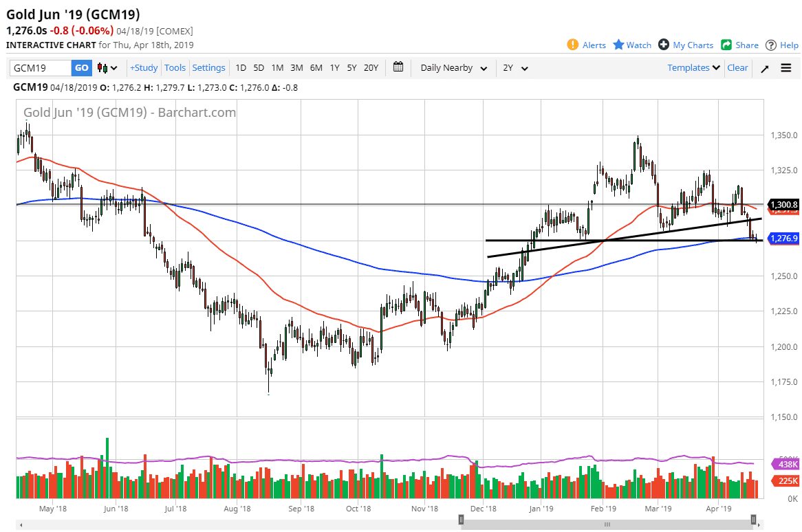This screenshot has width=802, height=532.
Task: Enable the 5Y time range
Action: tap(351, 67)
